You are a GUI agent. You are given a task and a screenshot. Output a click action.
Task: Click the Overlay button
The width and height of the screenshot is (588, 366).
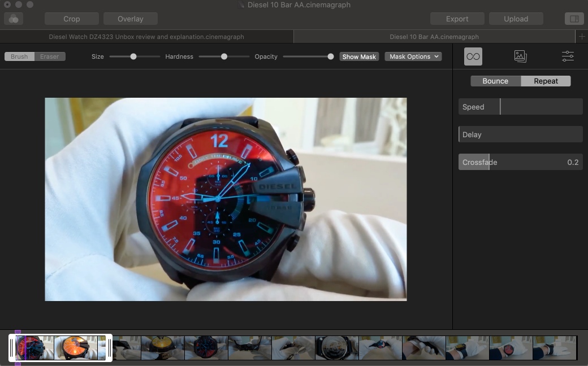pos(131,19)
